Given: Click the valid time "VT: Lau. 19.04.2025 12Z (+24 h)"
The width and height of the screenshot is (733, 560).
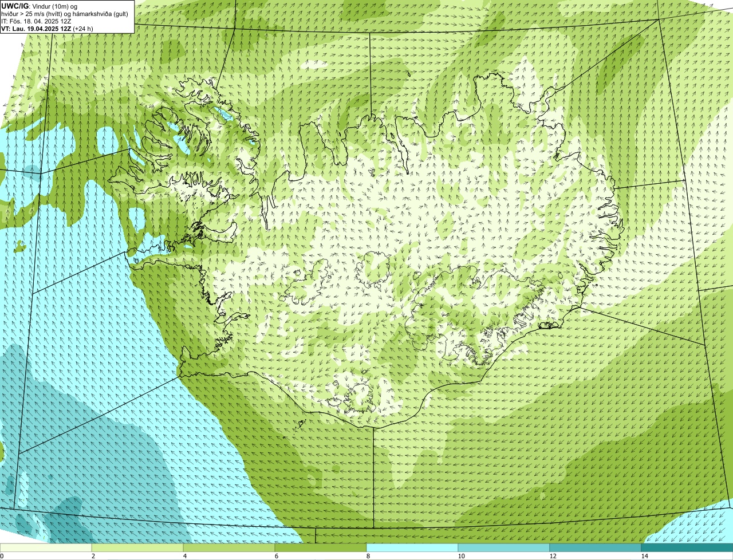Looking at the screenshot, I should point(47,29).
